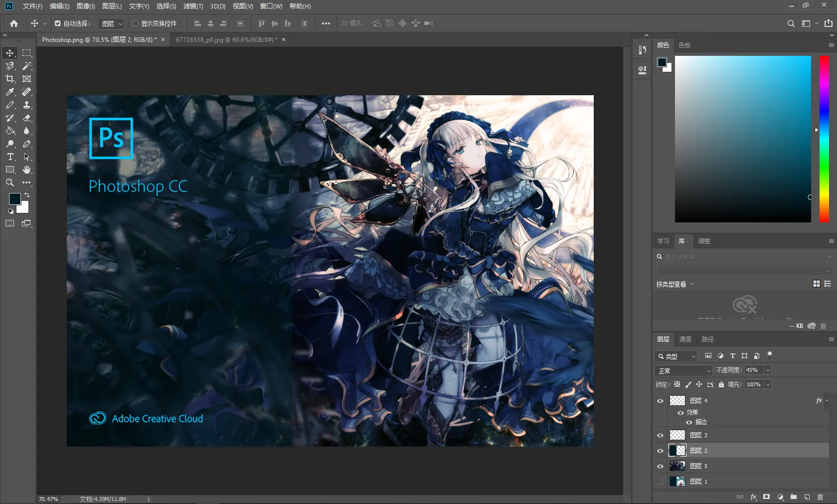Select the Zoom tool
The width and height of the screenshot is (837, 504).
(10, 182)
